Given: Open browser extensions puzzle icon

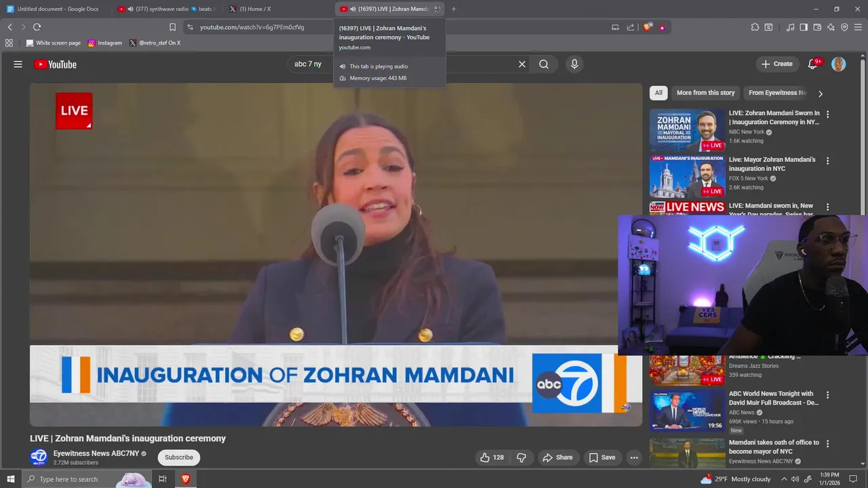Looking at the screenshot, I should click(x=755, y=27).
